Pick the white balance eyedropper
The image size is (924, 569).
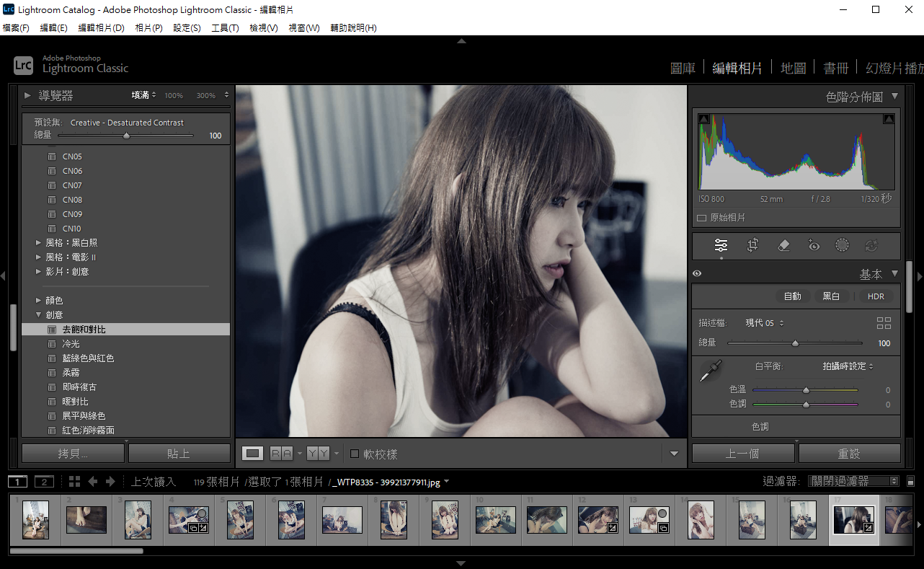[x=710, y=372]
